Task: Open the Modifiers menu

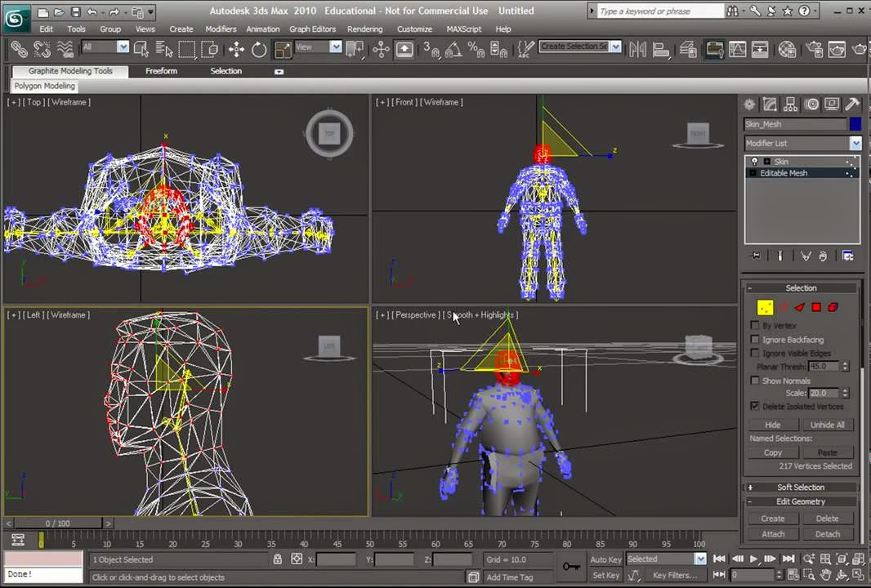Action: pos(221,29)
